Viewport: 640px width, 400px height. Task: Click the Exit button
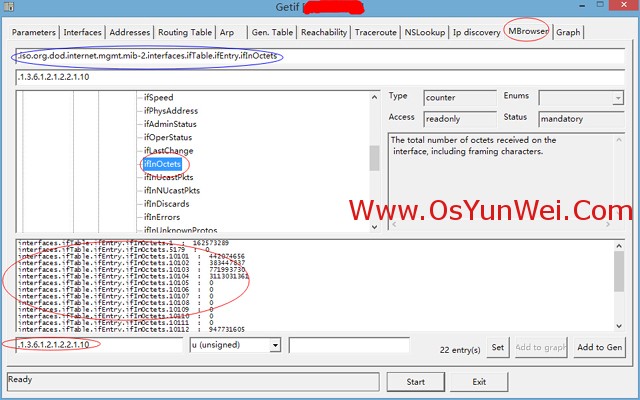(479, 381)
